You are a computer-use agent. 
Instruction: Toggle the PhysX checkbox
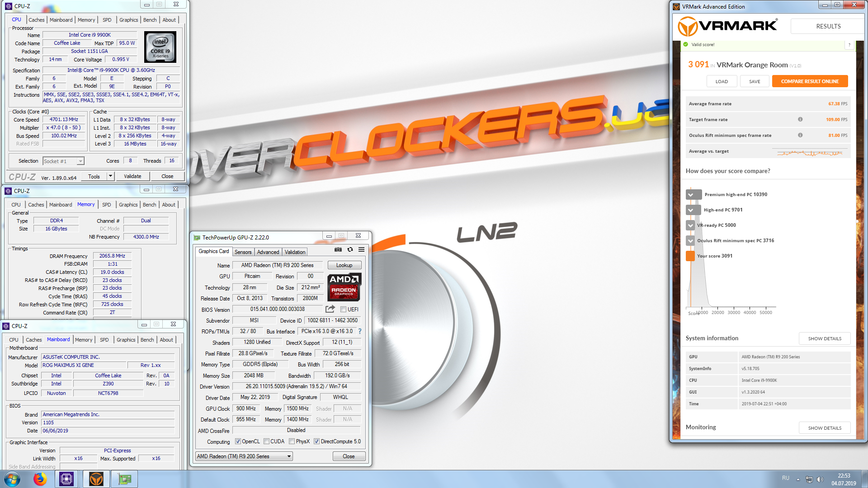point(292,441)
